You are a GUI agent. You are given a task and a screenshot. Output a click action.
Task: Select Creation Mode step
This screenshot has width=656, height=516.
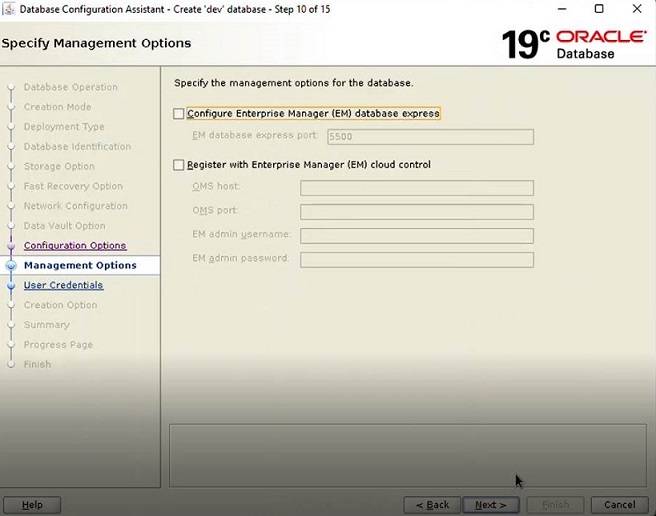(x=57, y=107)
